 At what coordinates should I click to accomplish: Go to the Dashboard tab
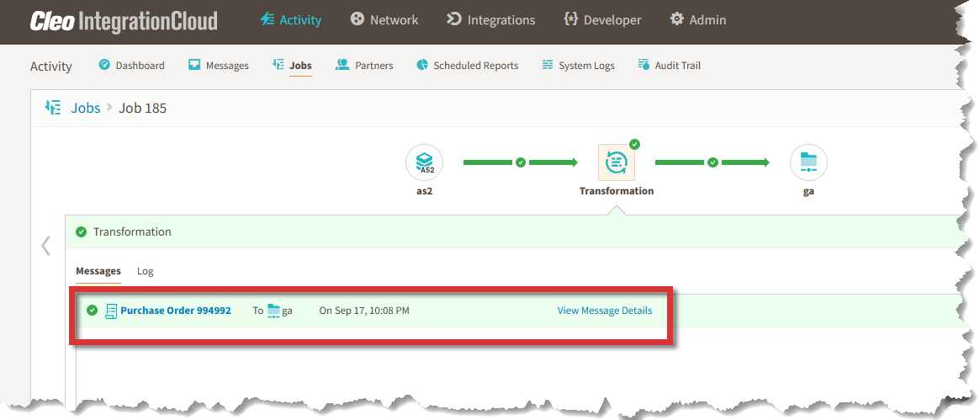[132, 65]
